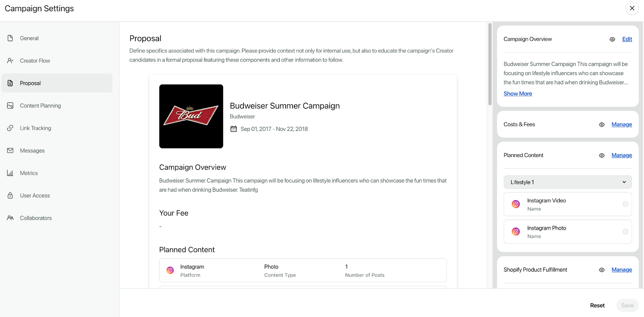Toggle visibility eye for Costs & Fees
Viewport: 644px width, 317px height.
tap(602, 125)
